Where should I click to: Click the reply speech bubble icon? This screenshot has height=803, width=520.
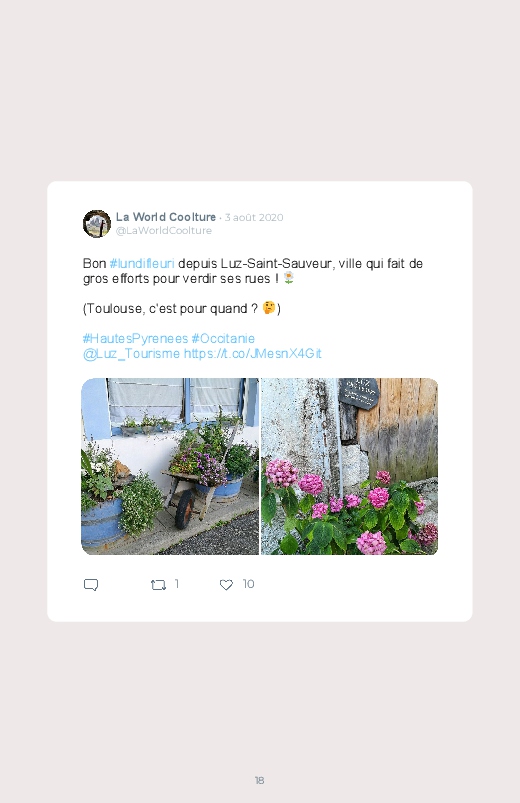pyautogui.click(x=91, y=585)
